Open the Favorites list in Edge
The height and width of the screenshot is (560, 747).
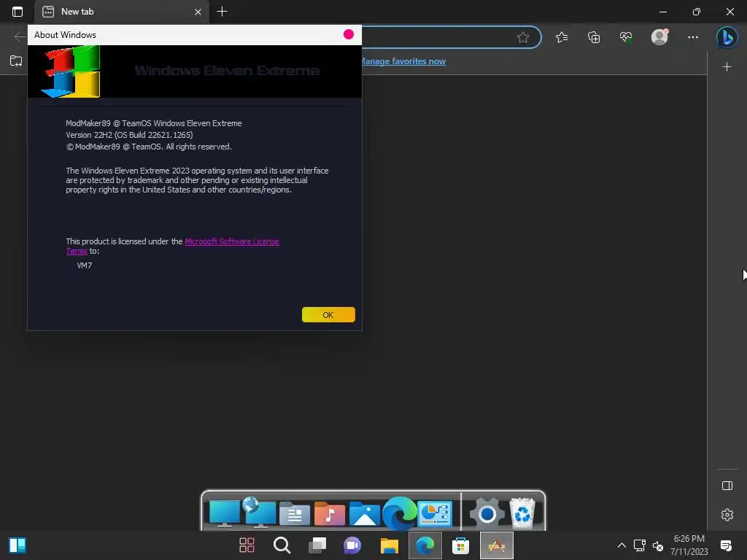tap(562, 37)
